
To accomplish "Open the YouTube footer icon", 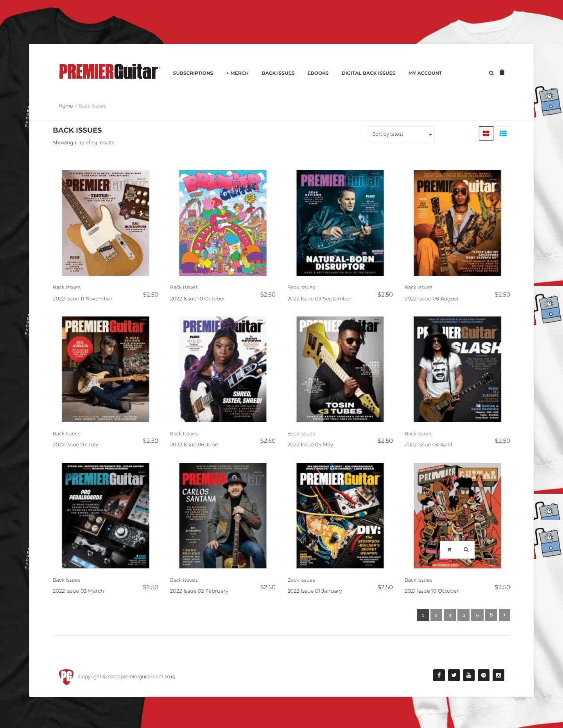I will (x=468, y=675).
